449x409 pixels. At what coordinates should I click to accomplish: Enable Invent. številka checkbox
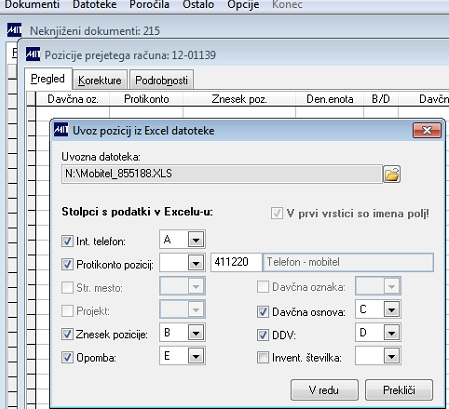263,357
